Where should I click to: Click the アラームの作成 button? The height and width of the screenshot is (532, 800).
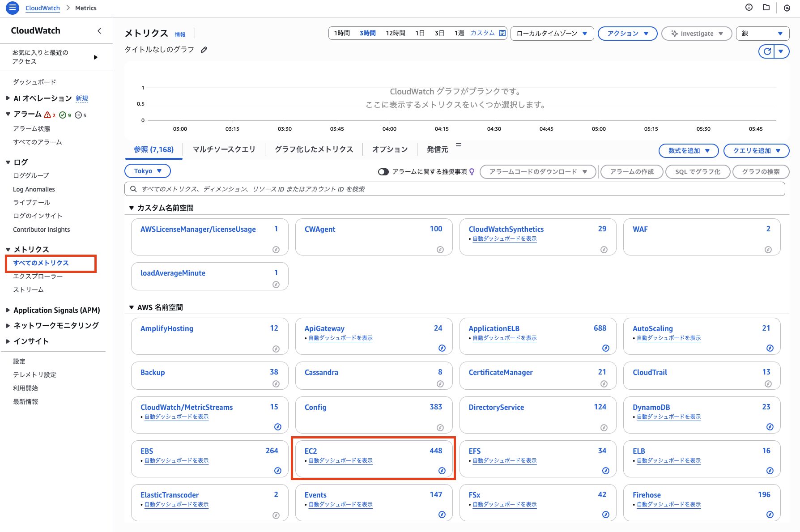[x=631, y=172]
